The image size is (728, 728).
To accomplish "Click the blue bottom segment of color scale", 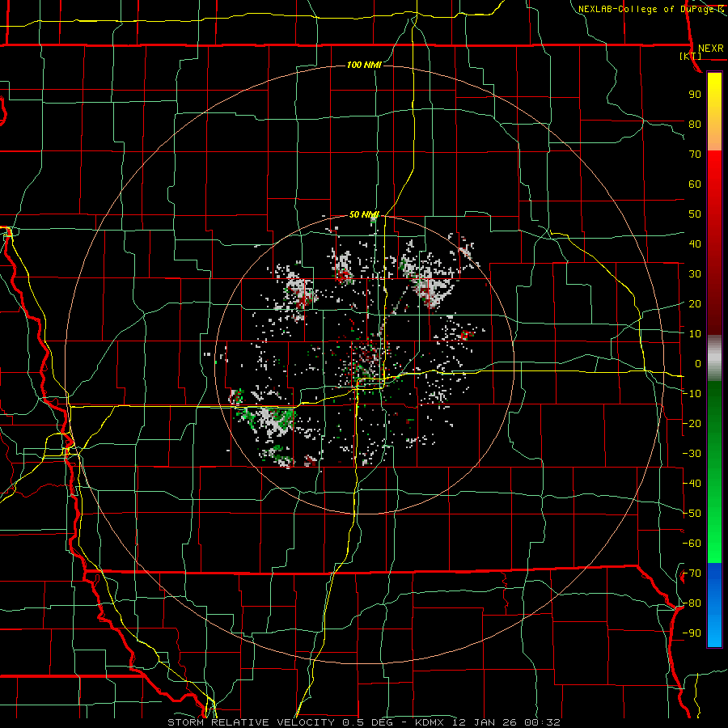I will 714,605.
